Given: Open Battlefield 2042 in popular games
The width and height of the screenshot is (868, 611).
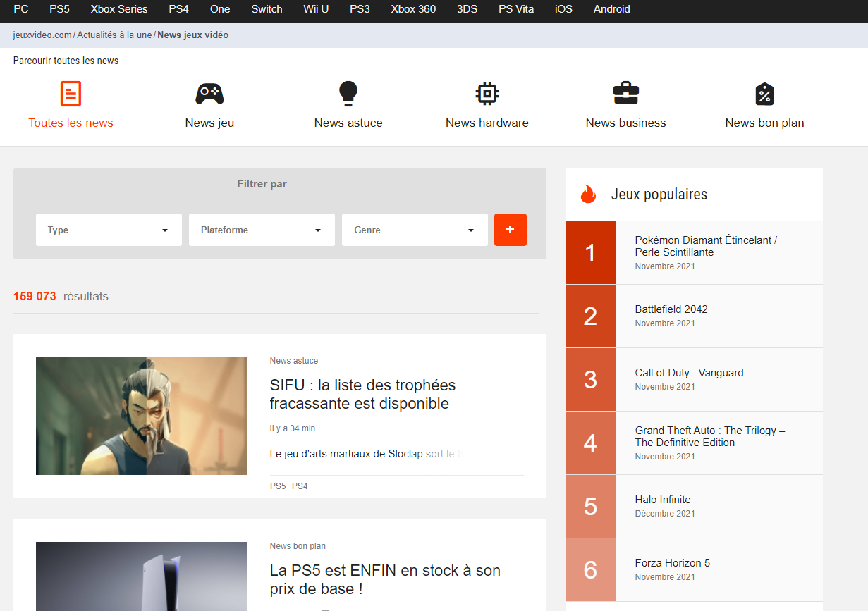Looking at the screenshot, I should click(x=671, y=309).
